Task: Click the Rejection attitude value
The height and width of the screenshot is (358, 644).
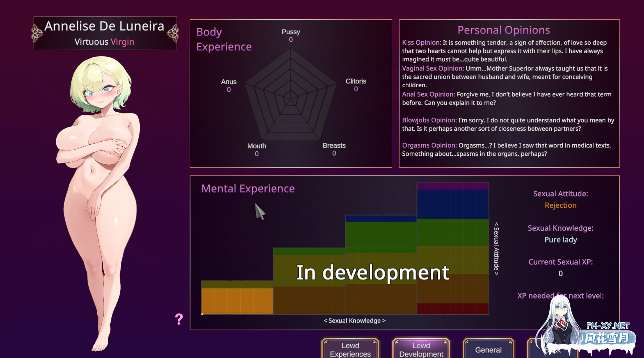Action: (560, 205)
